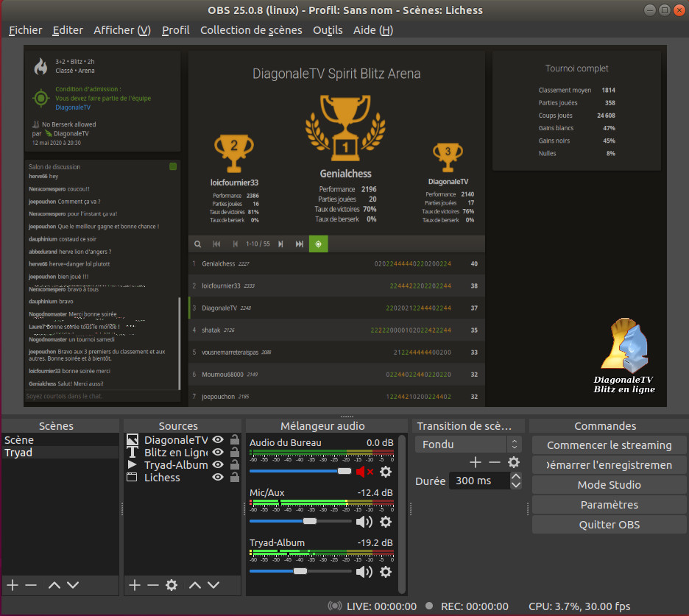Add a new scene with plus icon
This screenshot has width=689, height=616.
pos(13,585)
